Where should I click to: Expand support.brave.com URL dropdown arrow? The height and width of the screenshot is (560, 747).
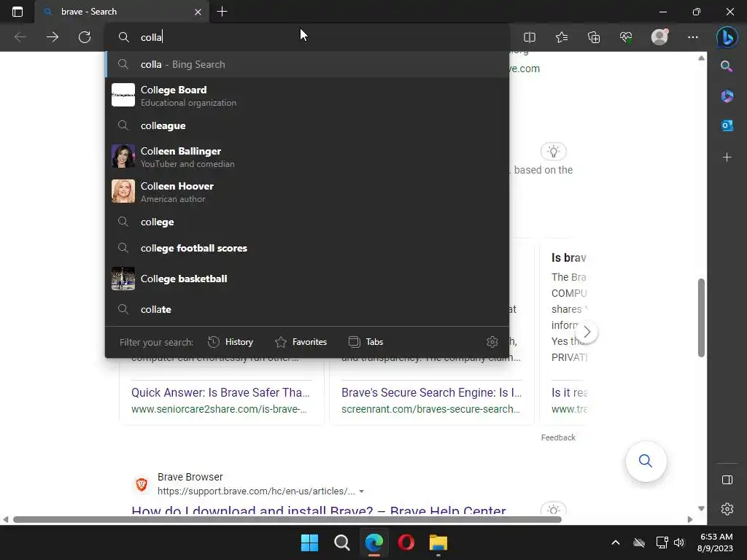[x=362, y=491]
